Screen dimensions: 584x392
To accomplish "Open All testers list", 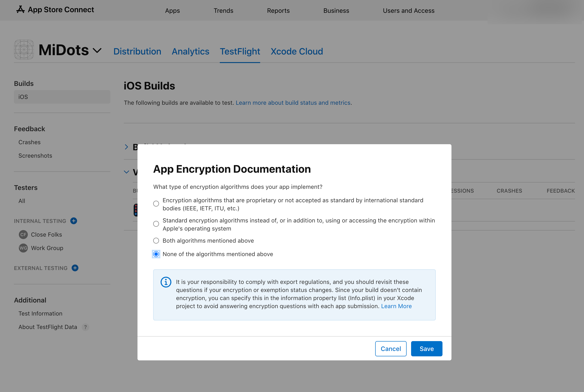I will point(22,201).
